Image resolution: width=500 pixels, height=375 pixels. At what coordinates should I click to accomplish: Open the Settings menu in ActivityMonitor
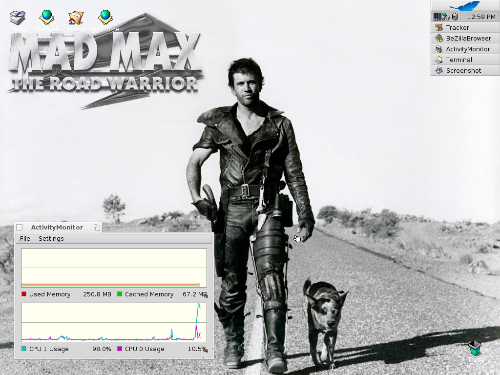pos(51,238)
